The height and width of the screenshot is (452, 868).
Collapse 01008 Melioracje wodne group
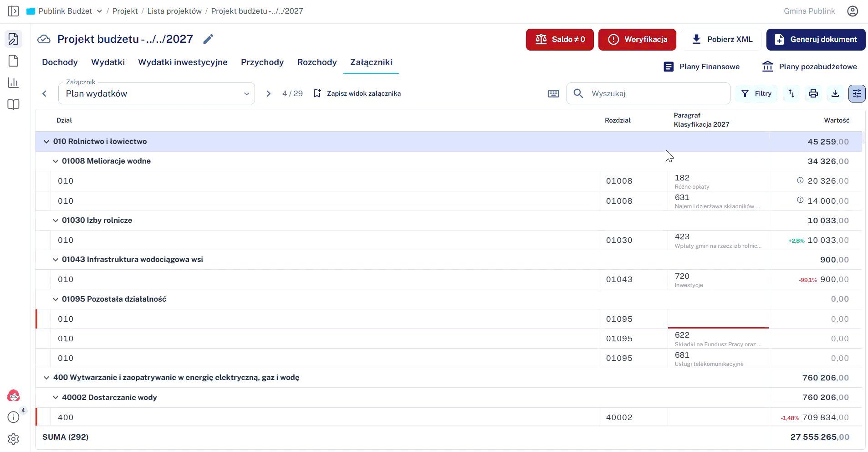coord(55,161)
